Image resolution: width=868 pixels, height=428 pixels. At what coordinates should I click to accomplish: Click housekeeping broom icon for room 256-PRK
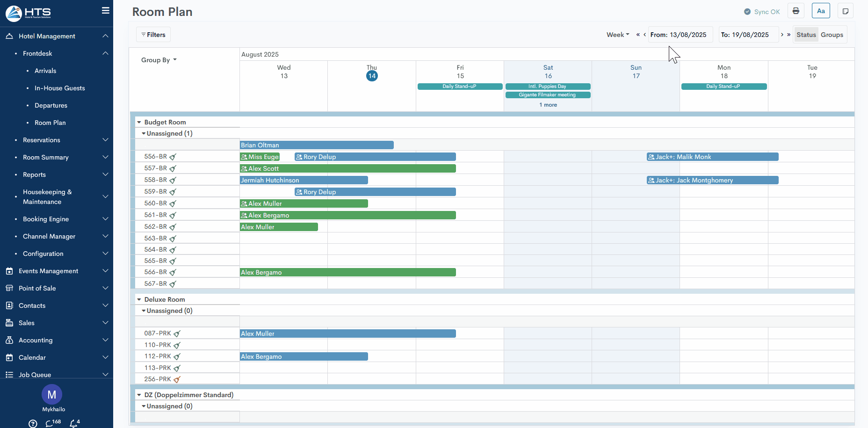point(177,379)
